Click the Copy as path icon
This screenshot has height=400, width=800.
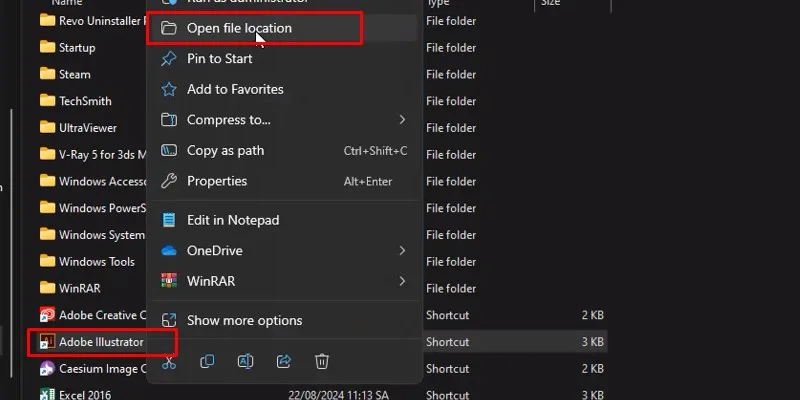pos(169,151)
